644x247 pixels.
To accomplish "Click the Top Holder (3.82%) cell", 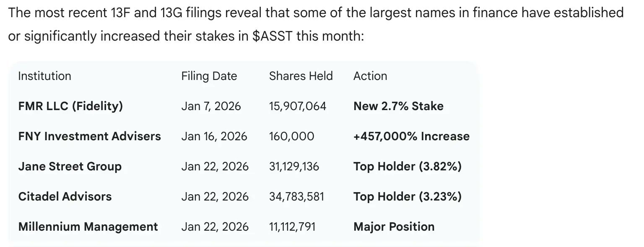I will (407, 167).
